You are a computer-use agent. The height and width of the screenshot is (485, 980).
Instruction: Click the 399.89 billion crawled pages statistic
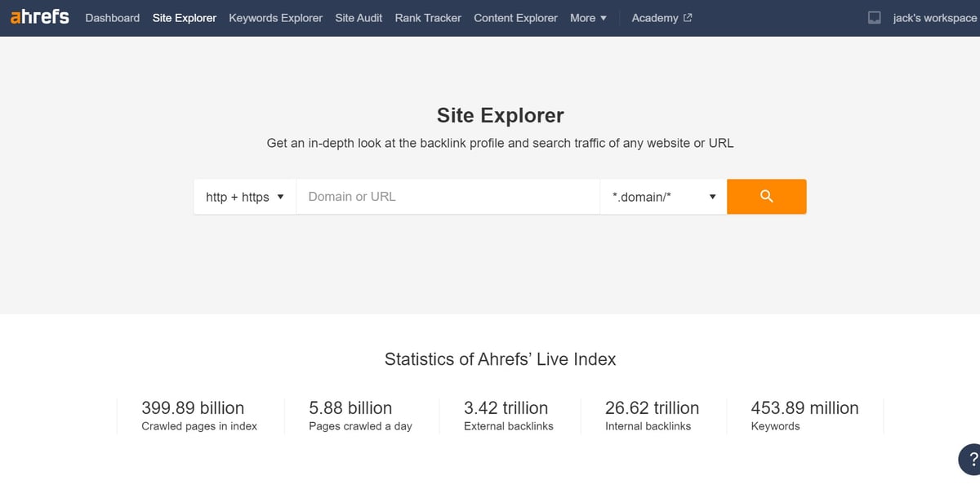(193, 408)
